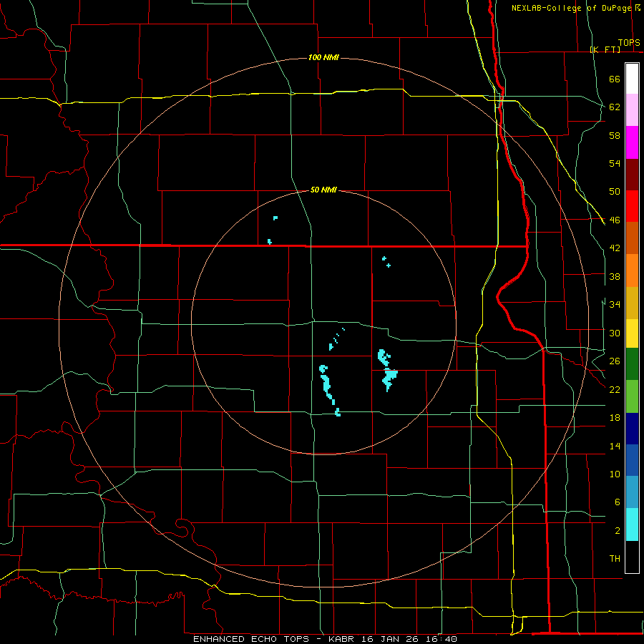Click the '38' legend value
The image size is (644, 644).
[x=615, y=276]
